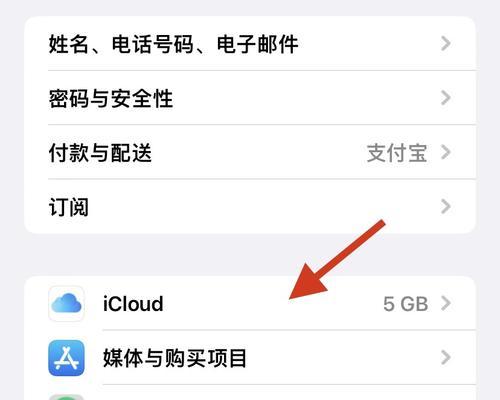Tap the iCloud cloud icon

[x=66, y=303]
